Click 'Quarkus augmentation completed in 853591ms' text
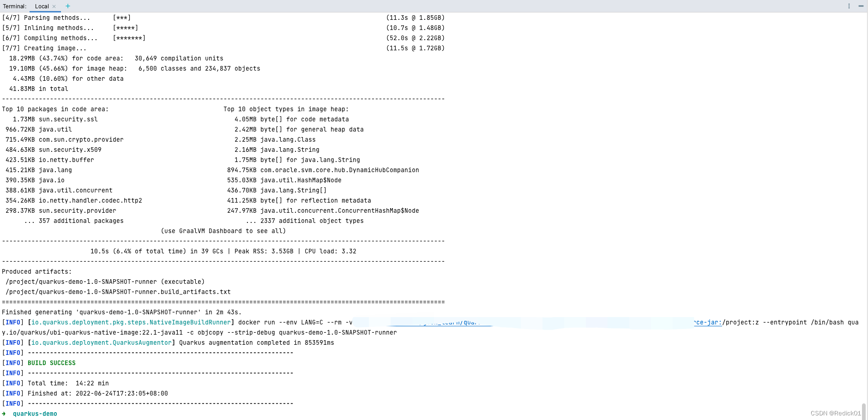This screenshot has height=420, width=868. click(257, 342)
